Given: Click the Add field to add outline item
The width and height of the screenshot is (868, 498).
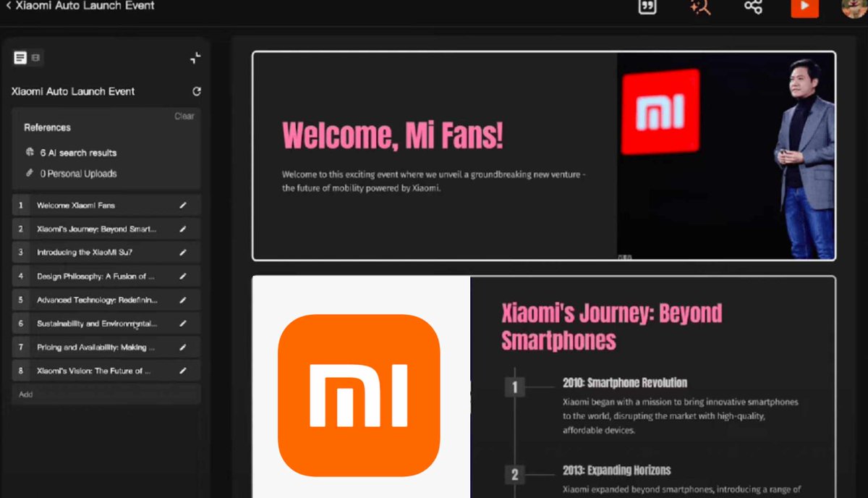Looking at the screenshot, I should (106, 394).
